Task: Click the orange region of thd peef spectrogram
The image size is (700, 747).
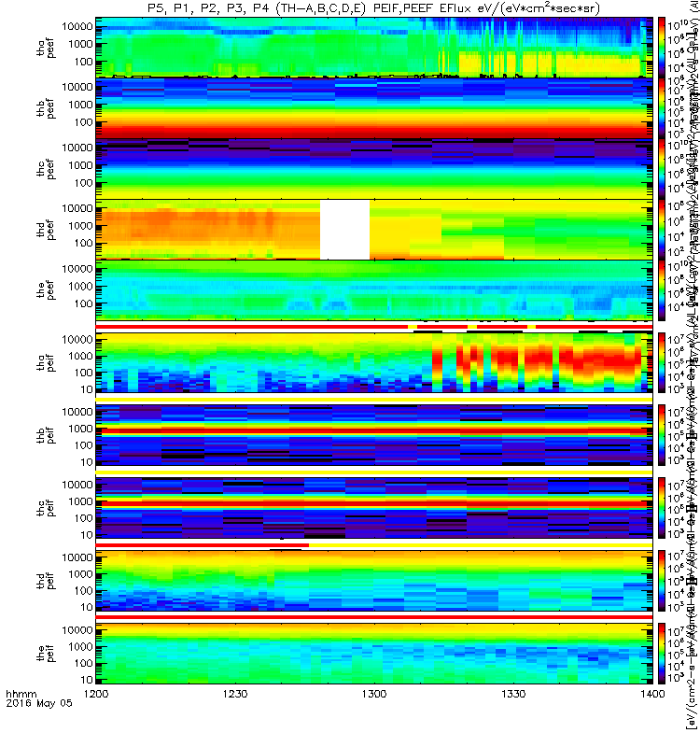Action: [207, 228]
